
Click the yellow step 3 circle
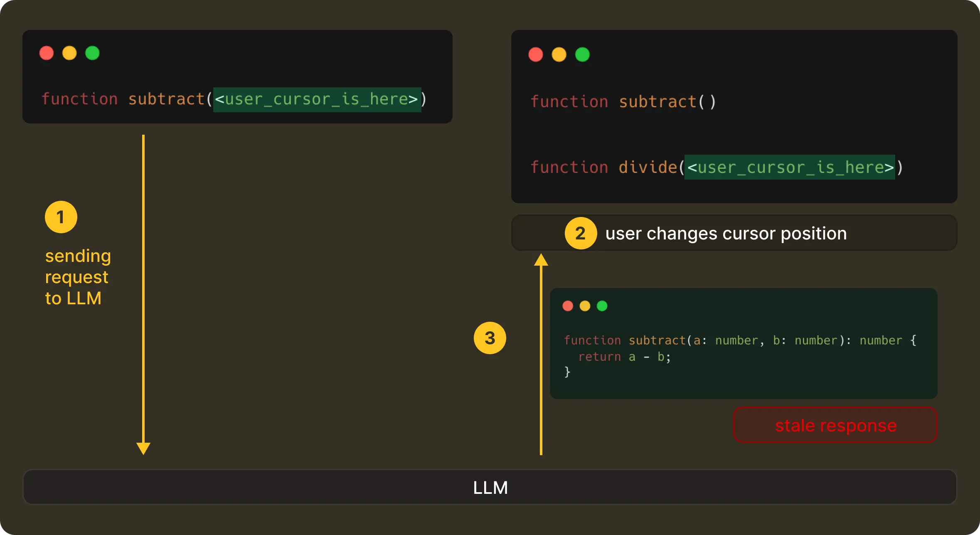coord(490,338)
